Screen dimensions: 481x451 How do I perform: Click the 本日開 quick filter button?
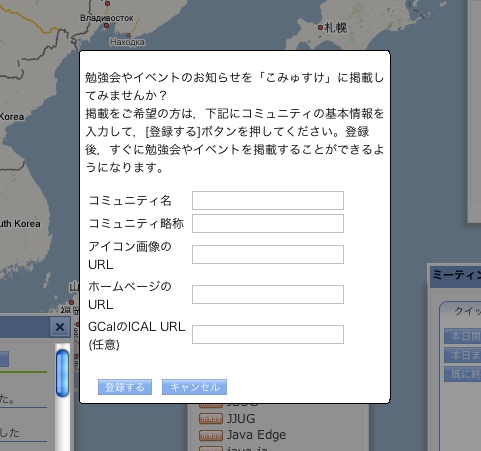pos(463,336)
